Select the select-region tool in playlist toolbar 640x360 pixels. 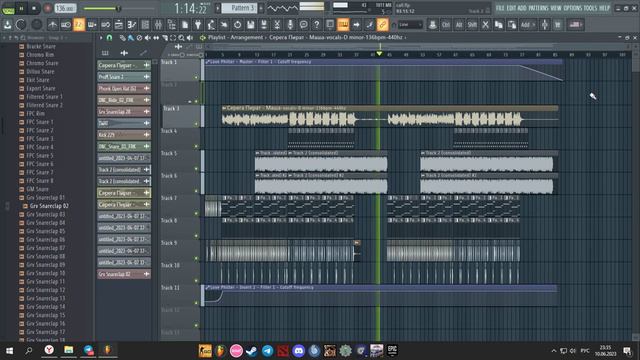point(173,38)
